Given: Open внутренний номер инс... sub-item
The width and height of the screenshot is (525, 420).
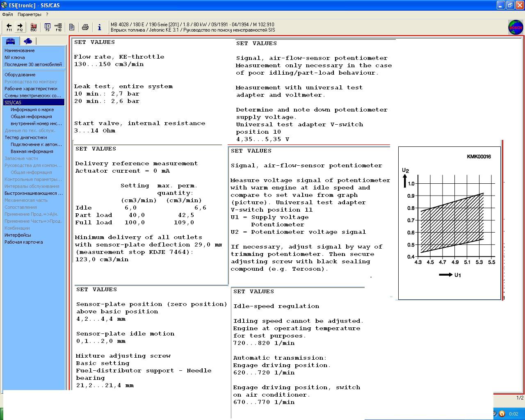Looking at the screenshot, I should (x=36, y=123).
